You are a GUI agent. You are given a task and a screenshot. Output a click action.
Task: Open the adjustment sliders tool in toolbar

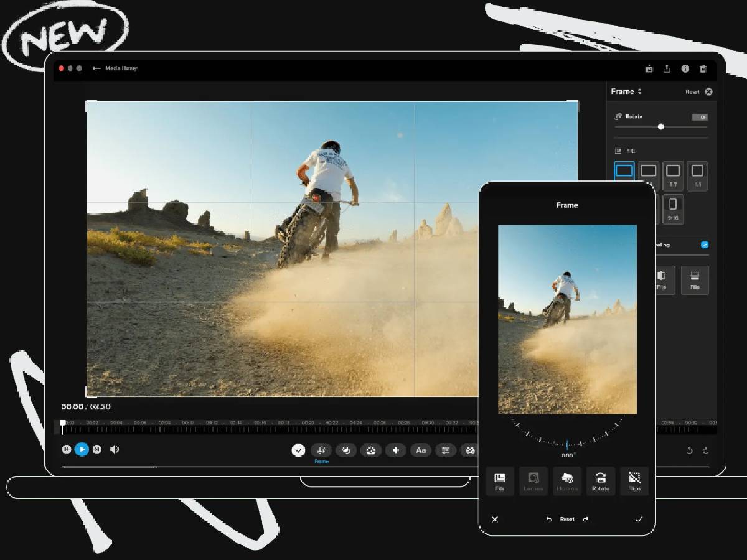click(445, 450)
